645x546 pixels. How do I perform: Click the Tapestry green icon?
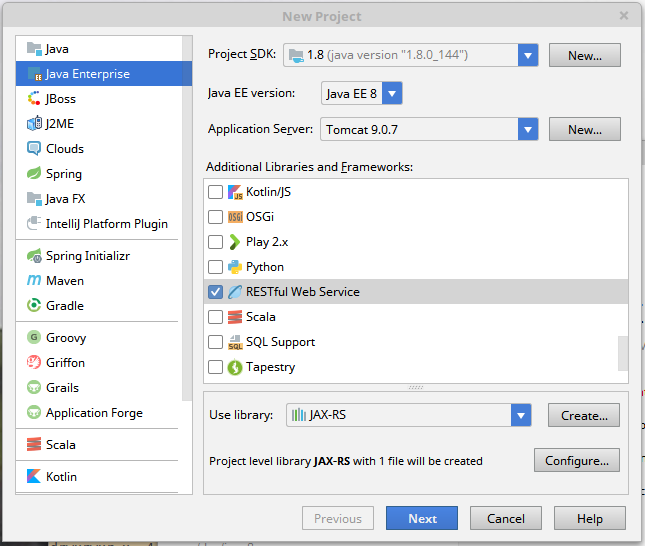click(x=235, y=367)
